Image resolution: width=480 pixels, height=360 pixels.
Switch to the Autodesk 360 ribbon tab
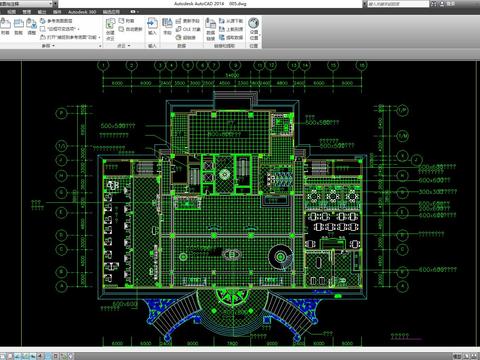point(82,12)
